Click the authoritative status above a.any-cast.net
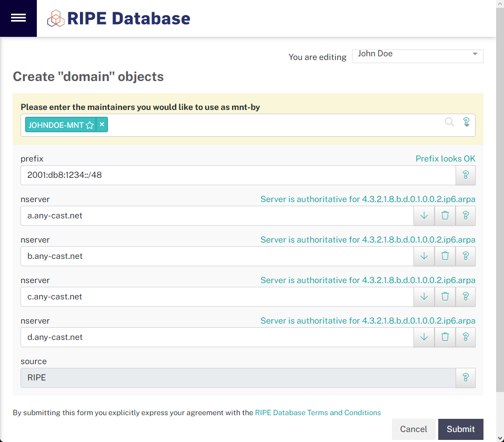Viewport: 504px width, 442px height. 368,199
